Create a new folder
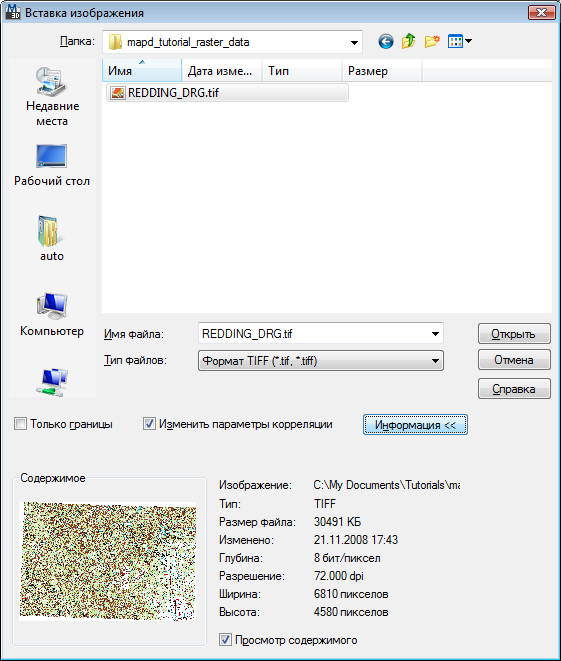The width and height of the screenshot is (561, 661). [432, 42]
